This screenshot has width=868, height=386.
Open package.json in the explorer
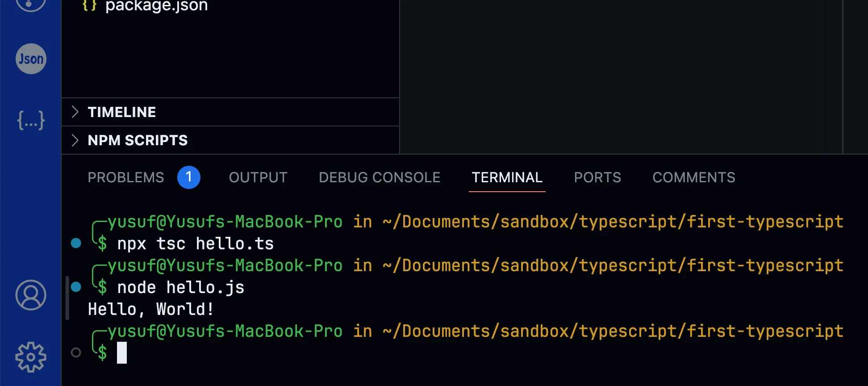coord(156,6)
